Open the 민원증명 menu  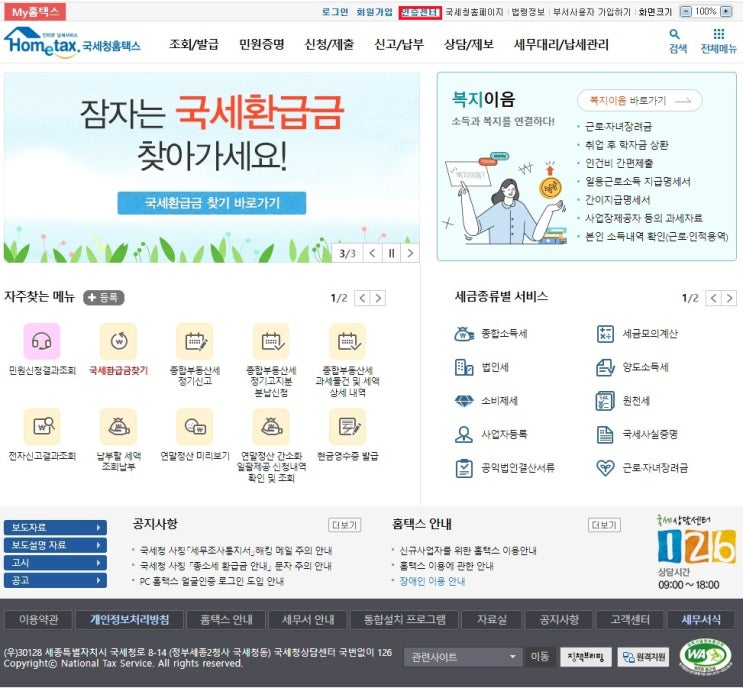[x=262, y=45]
